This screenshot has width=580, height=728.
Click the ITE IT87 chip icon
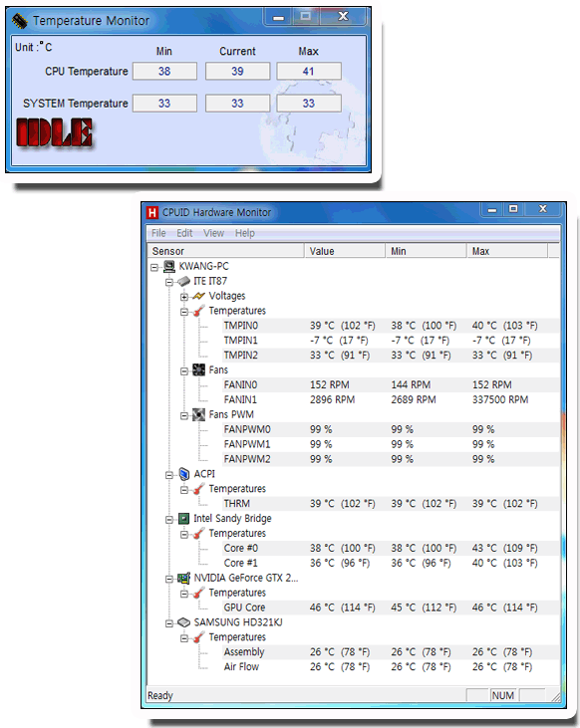184,281
